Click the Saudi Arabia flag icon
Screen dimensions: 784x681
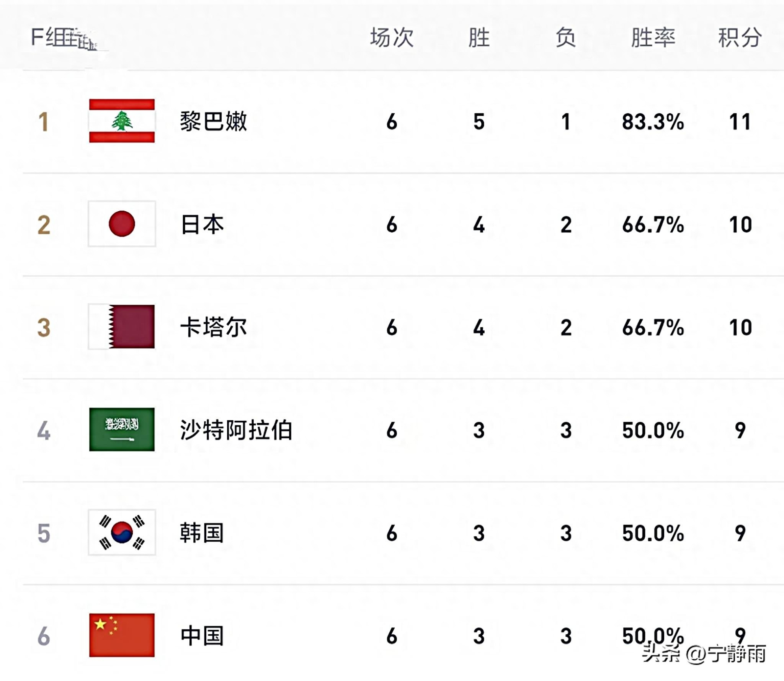pyautogui.click(x=122, y=429)
